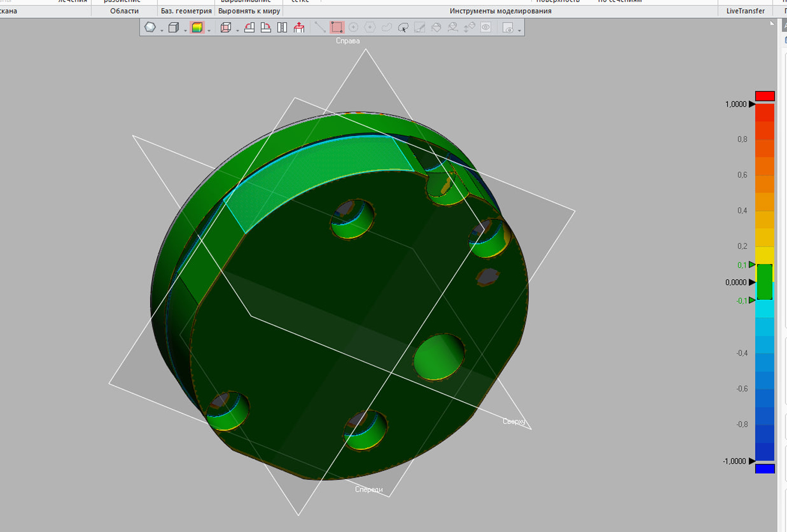Toggle the visible-only selection eye icon

[x=486, y=27]
